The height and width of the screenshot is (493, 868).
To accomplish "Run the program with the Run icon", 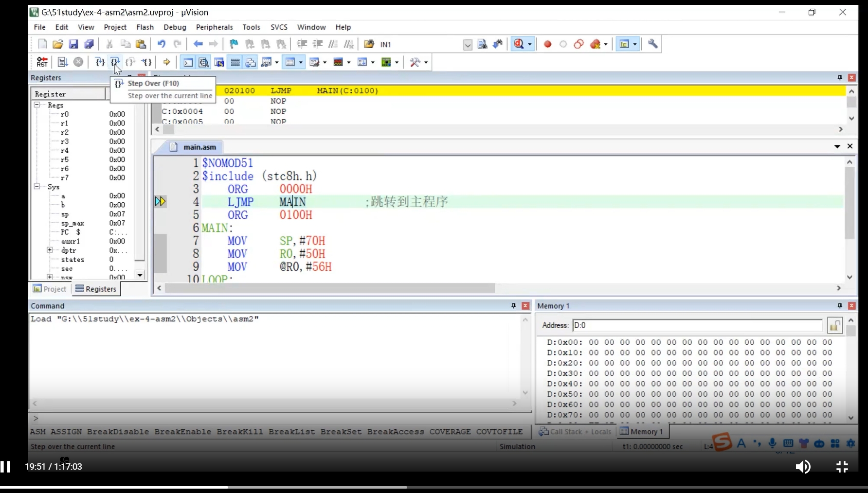I will click(63, 62).
